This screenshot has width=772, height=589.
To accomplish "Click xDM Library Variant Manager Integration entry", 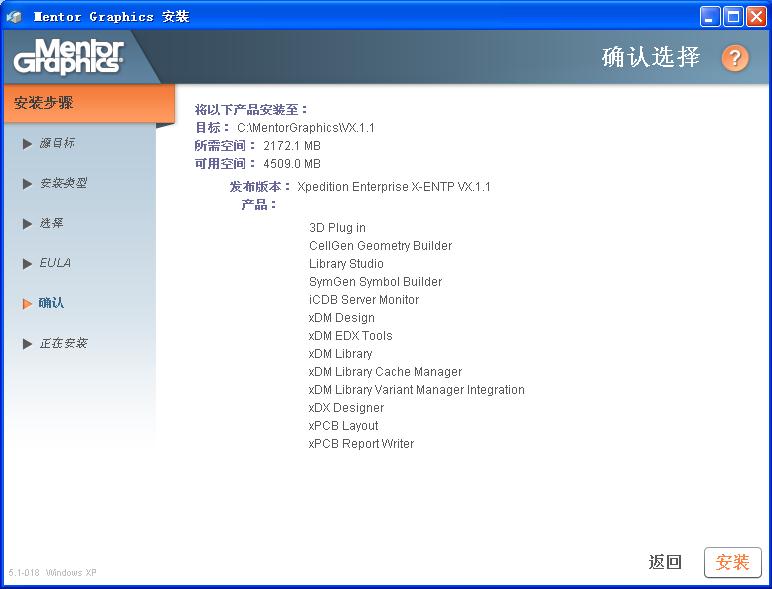I will point(417,390).
